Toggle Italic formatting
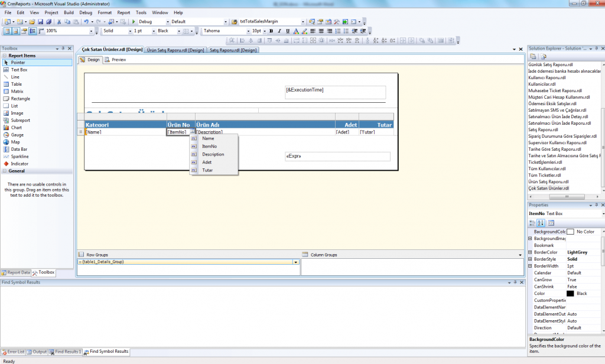 (x=279, y=31)
